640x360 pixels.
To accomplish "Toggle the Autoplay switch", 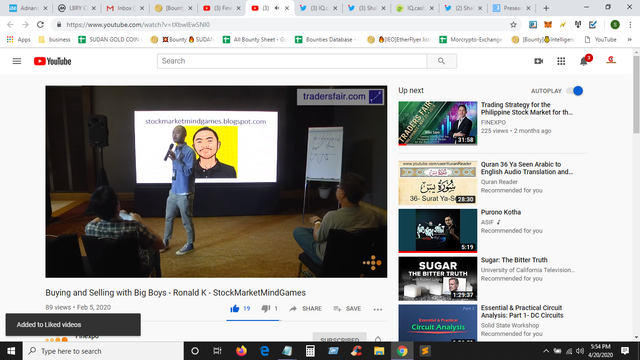I will click(575, 91).
